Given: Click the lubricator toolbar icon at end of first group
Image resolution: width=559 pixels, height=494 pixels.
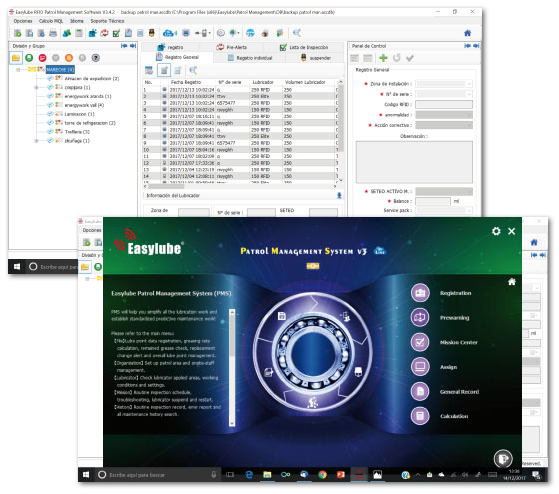Looking at the screenshot, I should [x=152, y=33].
